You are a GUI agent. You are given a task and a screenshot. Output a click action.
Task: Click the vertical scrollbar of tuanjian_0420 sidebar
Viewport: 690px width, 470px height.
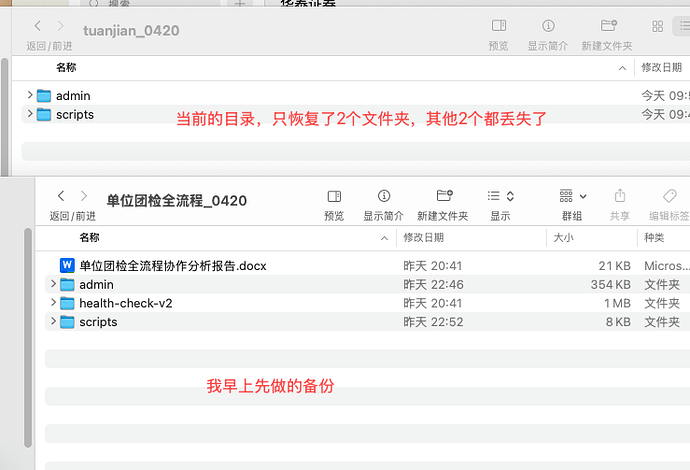[5, 117]
